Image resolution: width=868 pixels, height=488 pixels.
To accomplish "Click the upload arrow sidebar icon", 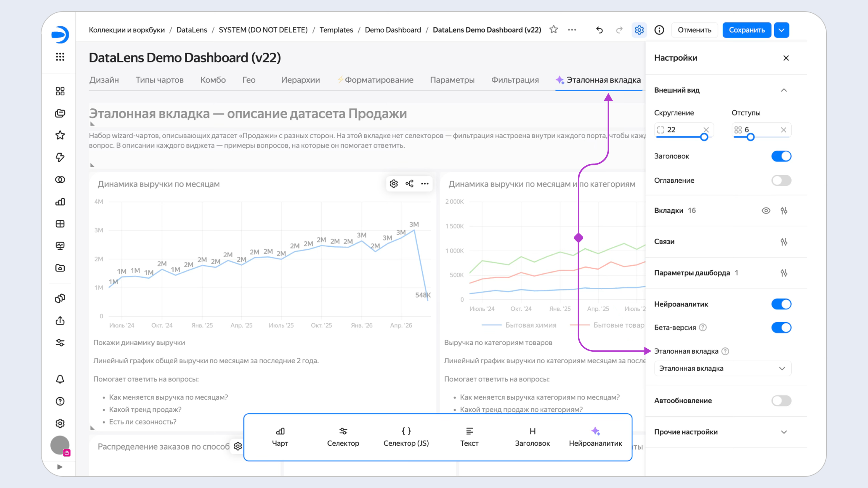I will [x=60, y=321].
